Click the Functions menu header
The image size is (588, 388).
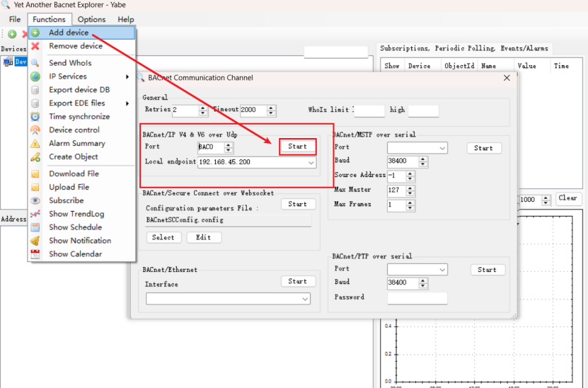pos(49,20)
